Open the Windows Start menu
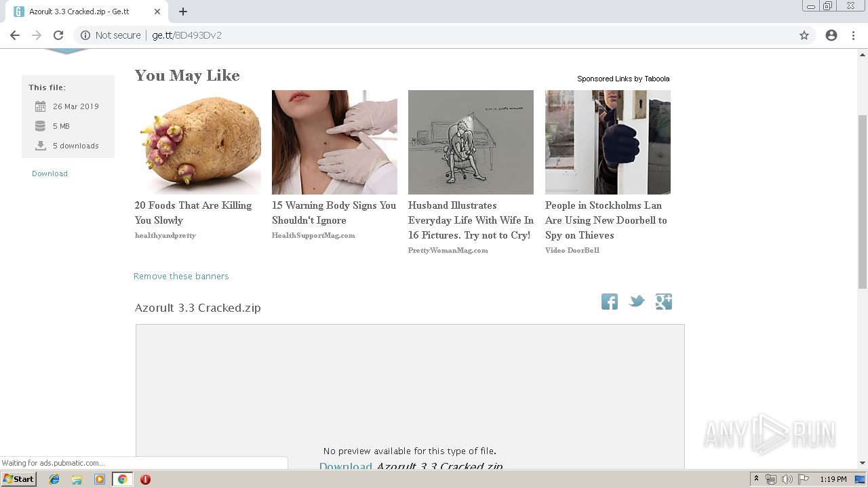The height and width of the screenshot is (488, 868). coord(18,479)
